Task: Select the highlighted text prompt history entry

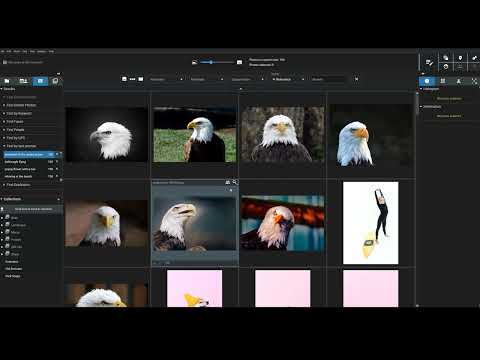Action: pos(28,154)
